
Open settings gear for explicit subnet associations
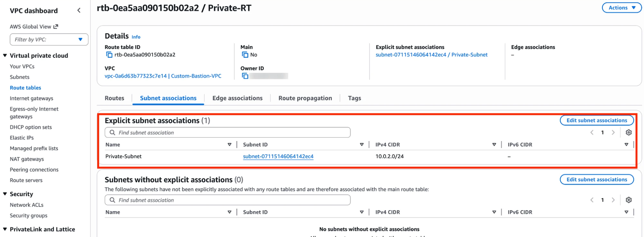coord(628,133)
